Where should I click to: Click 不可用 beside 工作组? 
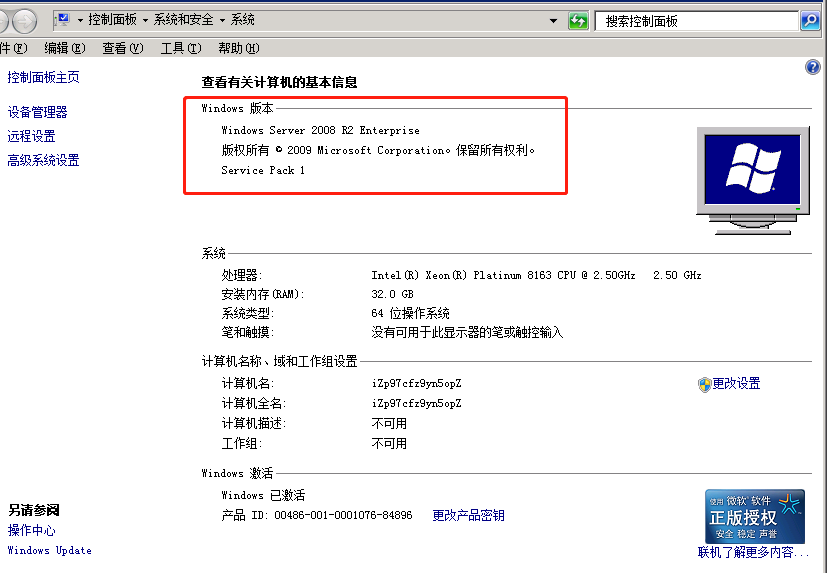tap(389, 444)
